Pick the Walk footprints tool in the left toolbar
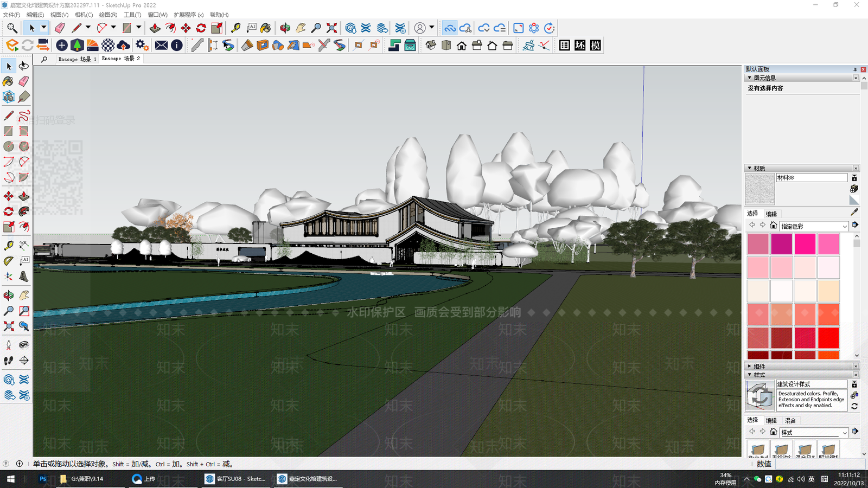Image resolution: width=868 pixels, height=488 pixels. pyautogui.click(x=9, y=361)
